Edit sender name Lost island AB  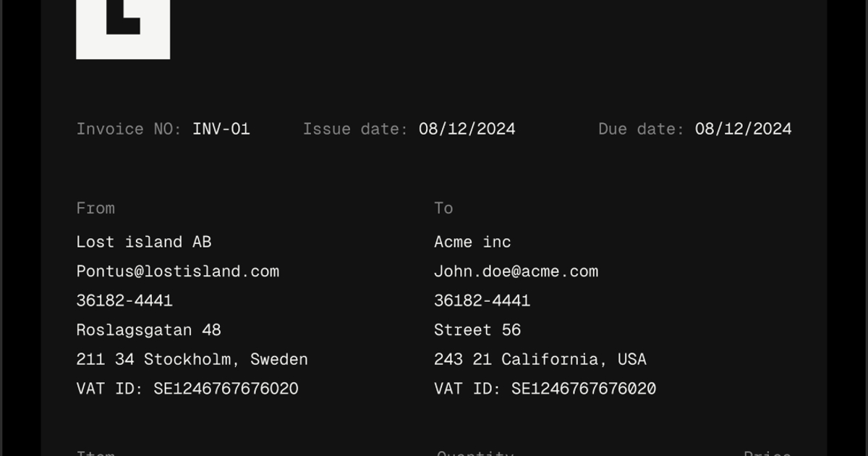[x=144, y=242]
